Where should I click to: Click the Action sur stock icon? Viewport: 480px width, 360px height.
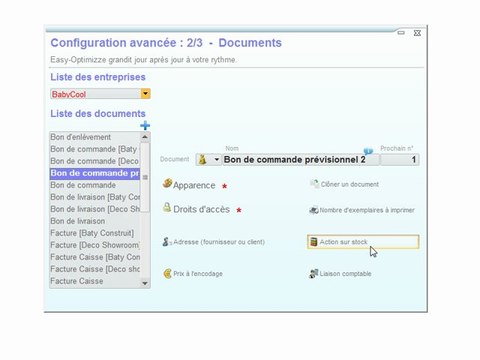[314, 242]
